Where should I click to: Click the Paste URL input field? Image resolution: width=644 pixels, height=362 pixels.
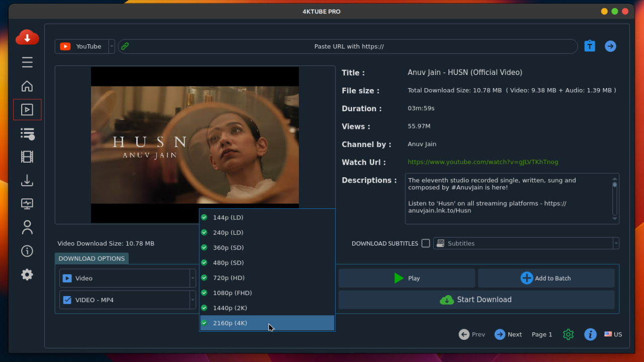coord(348,46)
